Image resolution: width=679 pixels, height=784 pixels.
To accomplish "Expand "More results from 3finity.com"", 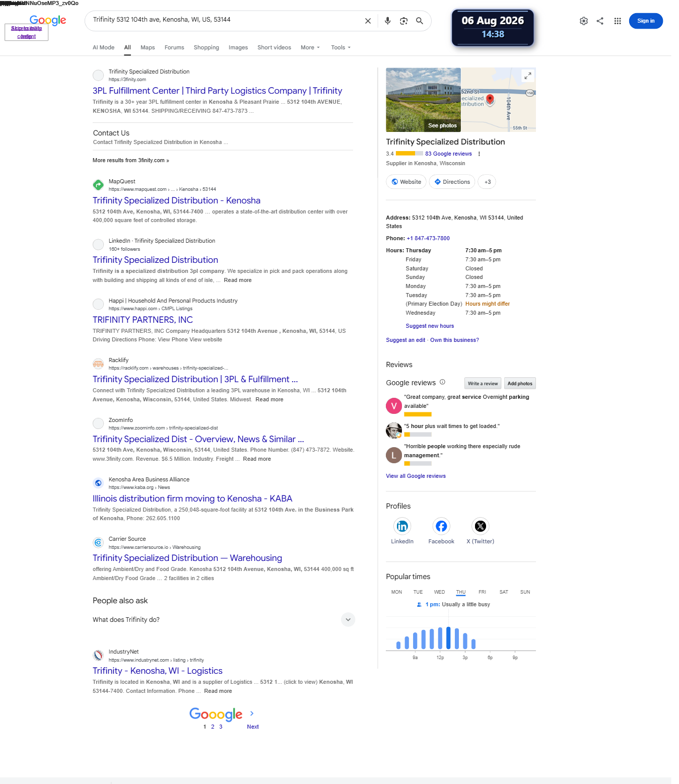I will (131, 161).
